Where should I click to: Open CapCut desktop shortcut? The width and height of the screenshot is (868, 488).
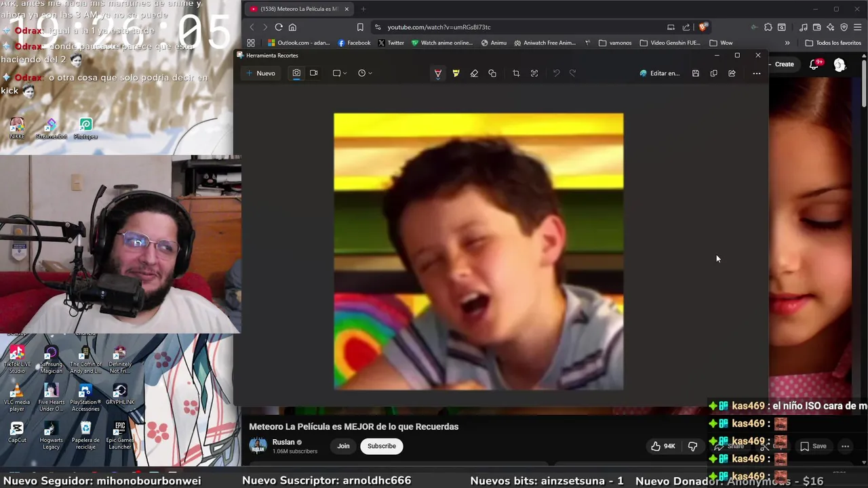click(17, 432)
